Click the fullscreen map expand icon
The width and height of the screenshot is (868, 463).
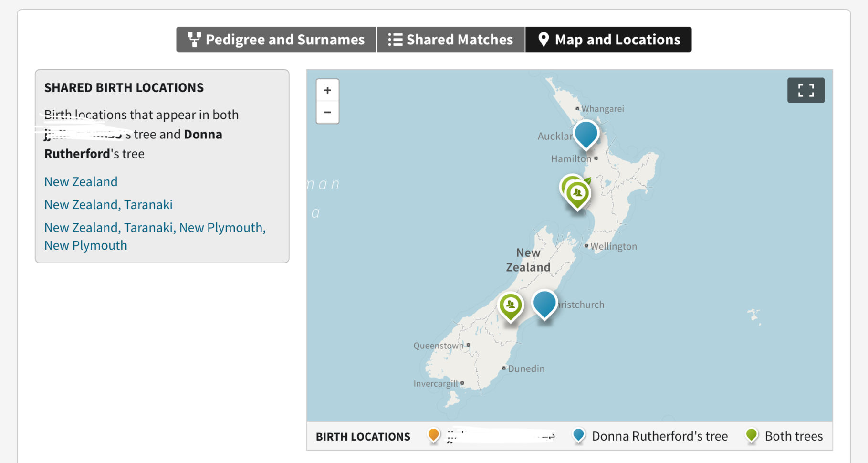point(805,90)
